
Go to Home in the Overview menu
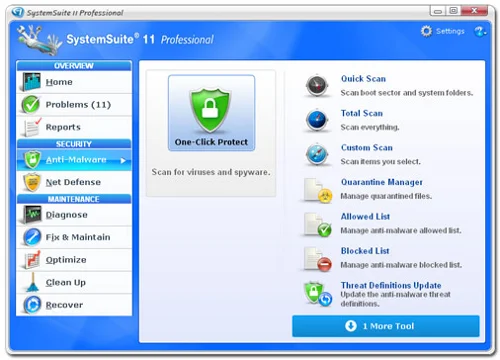tap(74, 82)
